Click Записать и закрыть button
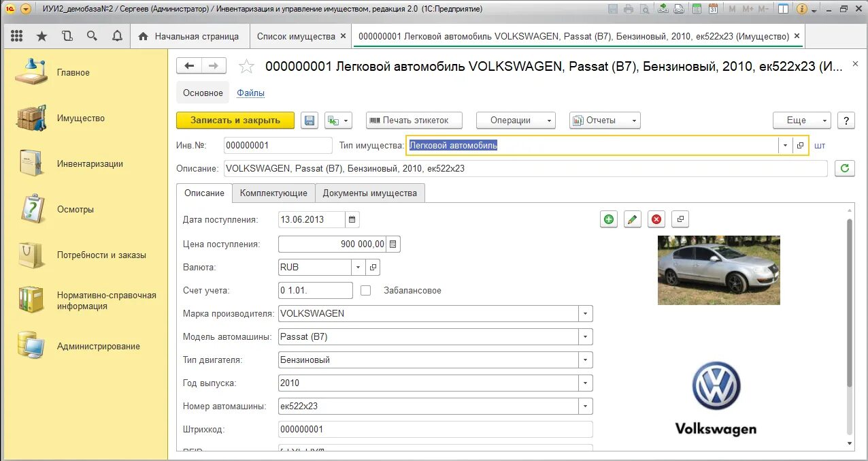This screenshot has width=868, height=461. pyautogui.click(x=235, y=121)
